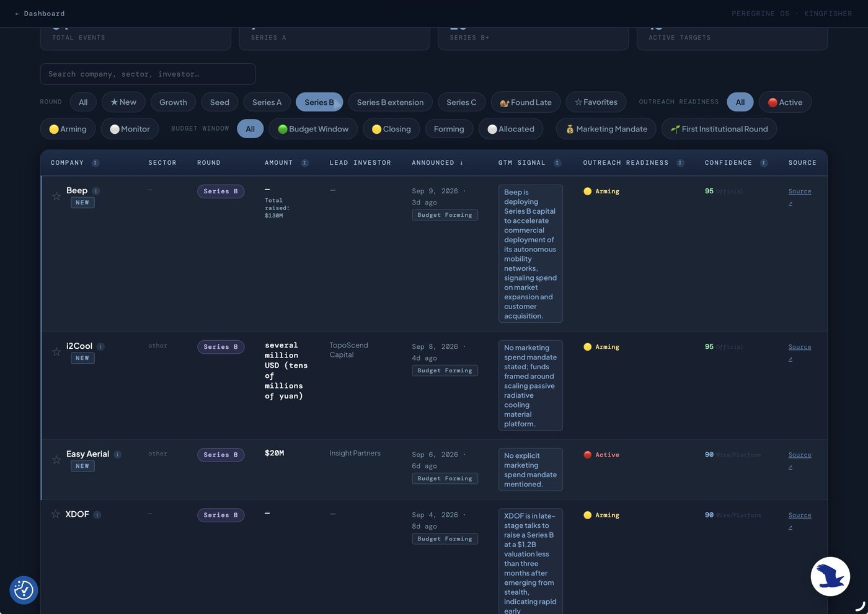Show info icon beside XDOF

[97, 515]
